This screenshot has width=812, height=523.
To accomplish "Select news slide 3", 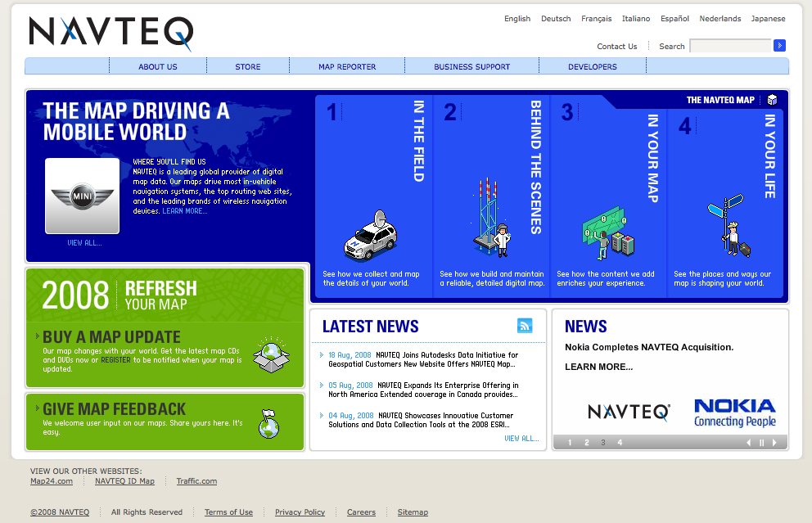I will tap(603, 442).
